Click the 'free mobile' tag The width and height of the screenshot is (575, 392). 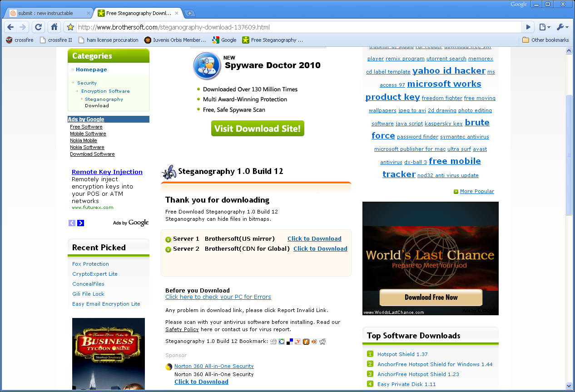pos(455,161)
